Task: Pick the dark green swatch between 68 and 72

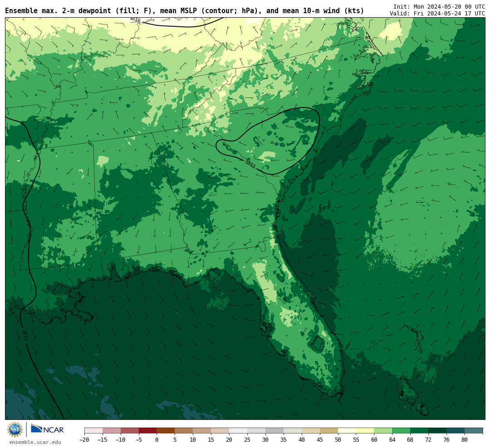Action: (x=420, y=430)
